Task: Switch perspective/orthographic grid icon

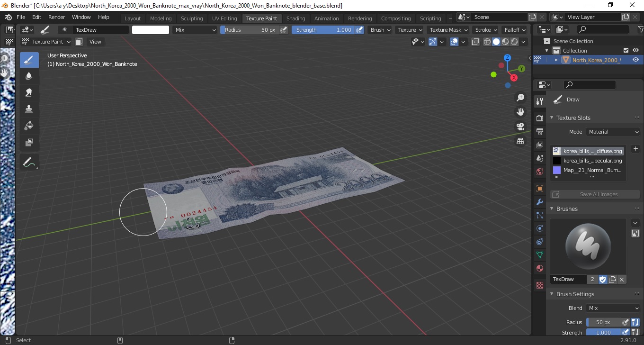Action: pyautogui.click(x=520, y=141)
